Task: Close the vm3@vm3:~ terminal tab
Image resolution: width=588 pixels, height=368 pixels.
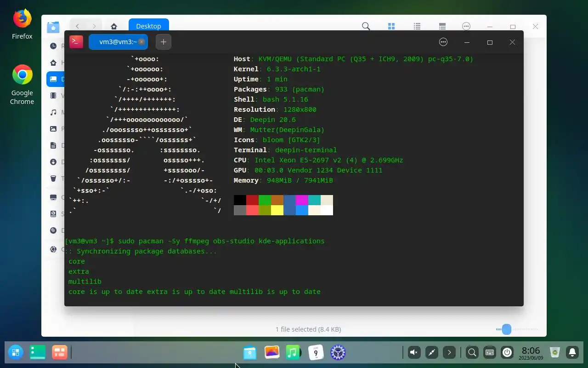Action: click(x=141, y=42)
